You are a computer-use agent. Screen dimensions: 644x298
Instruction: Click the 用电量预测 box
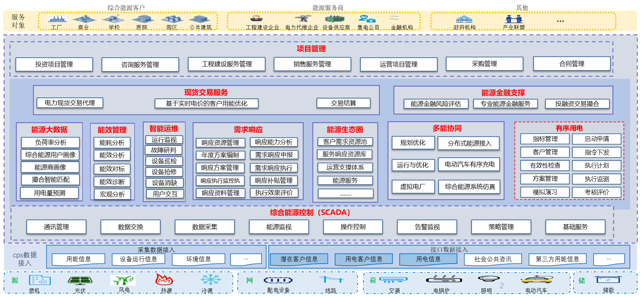point(50,193)
